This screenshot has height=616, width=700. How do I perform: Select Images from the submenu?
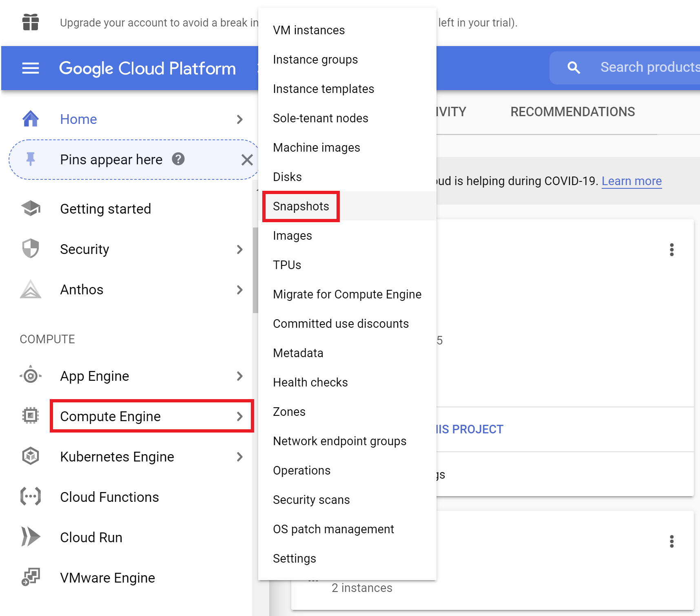point(347,236)
